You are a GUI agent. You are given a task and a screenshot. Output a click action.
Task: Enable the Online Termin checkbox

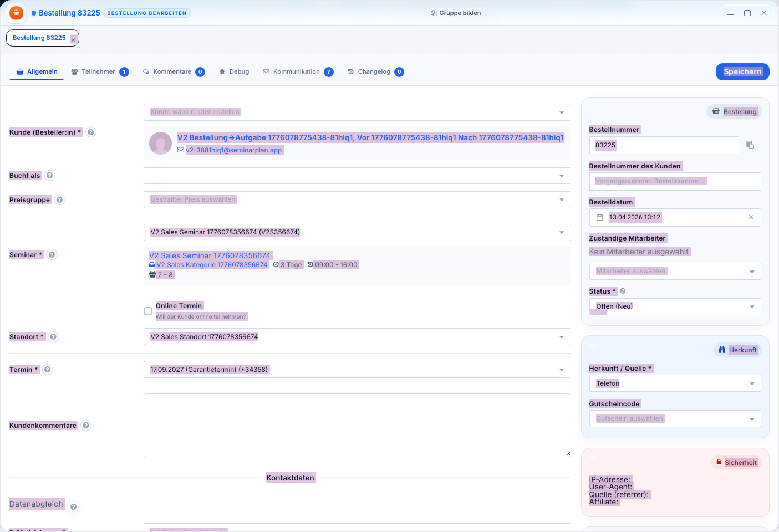tap(147, 311)
